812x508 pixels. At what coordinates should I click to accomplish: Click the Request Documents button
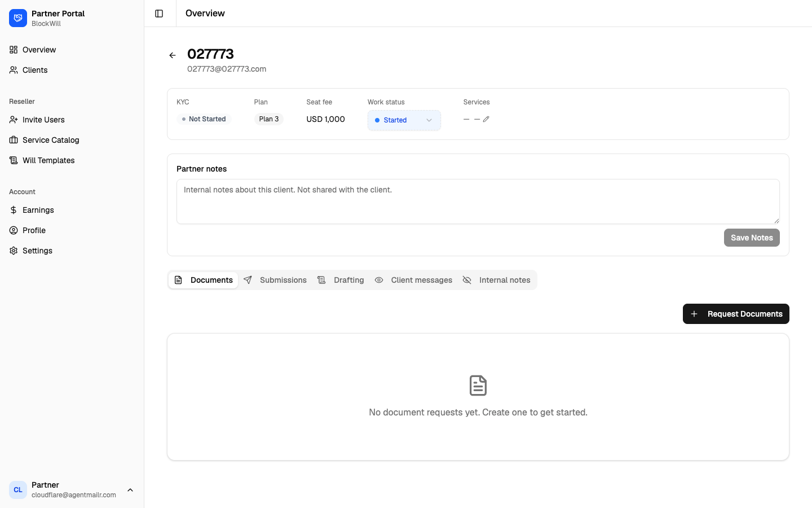coord(736,314)
